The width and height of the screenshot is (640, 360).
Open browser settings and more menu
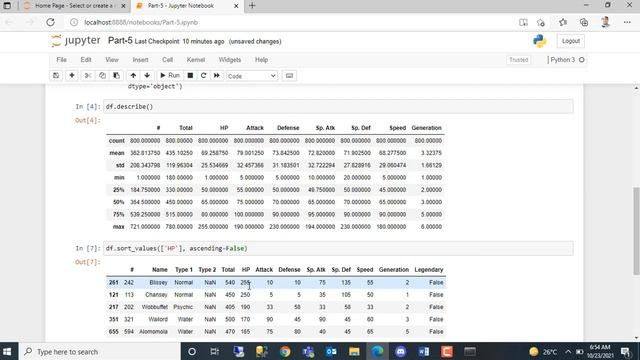pyautogui.click(x=627, y=22)
